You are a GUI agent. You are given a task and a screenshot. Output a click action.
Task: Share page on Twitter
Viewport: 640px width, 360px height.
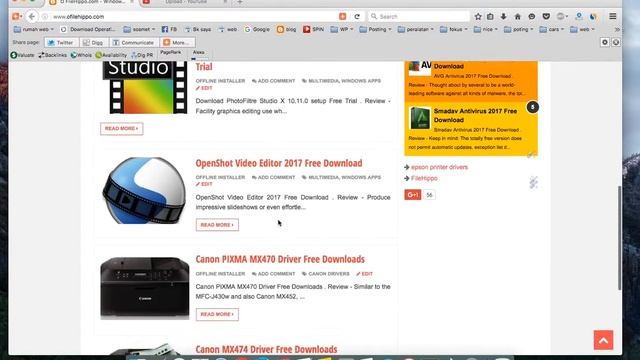(x=61, y=42)
